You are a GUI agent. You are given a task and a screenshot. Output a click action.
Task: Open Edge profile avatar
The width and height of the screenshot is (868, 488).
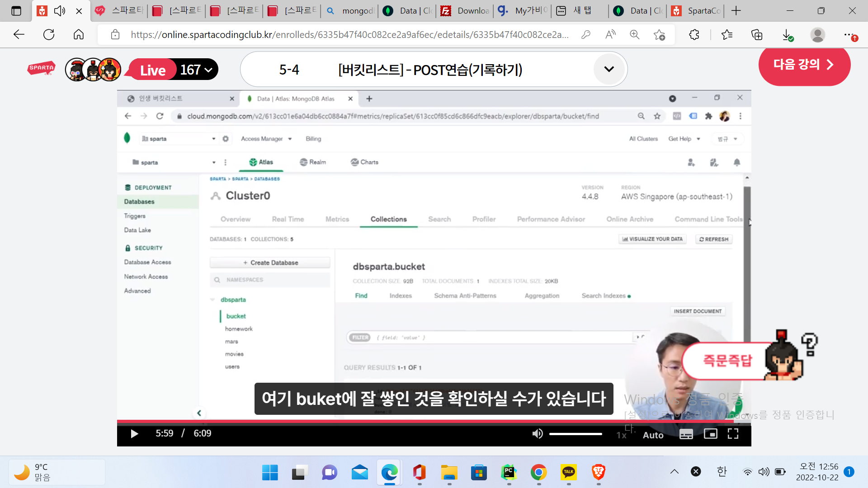point(817,34)
